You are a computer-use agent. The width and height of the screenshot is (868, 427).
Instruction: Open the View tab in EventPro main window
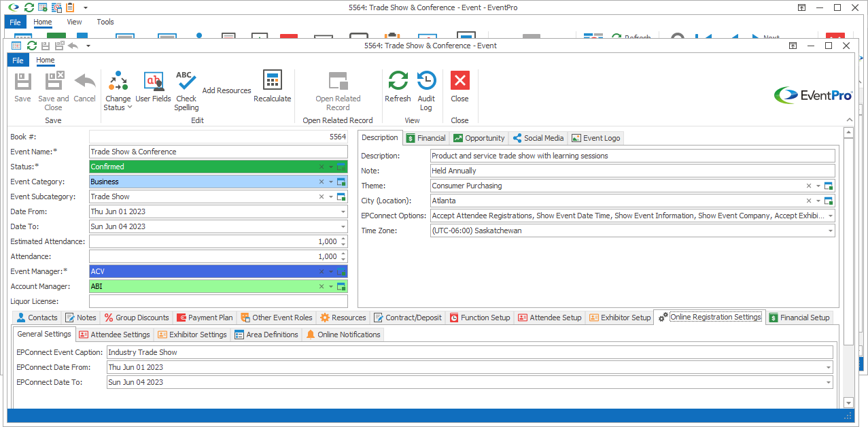(x=74, y=22)
